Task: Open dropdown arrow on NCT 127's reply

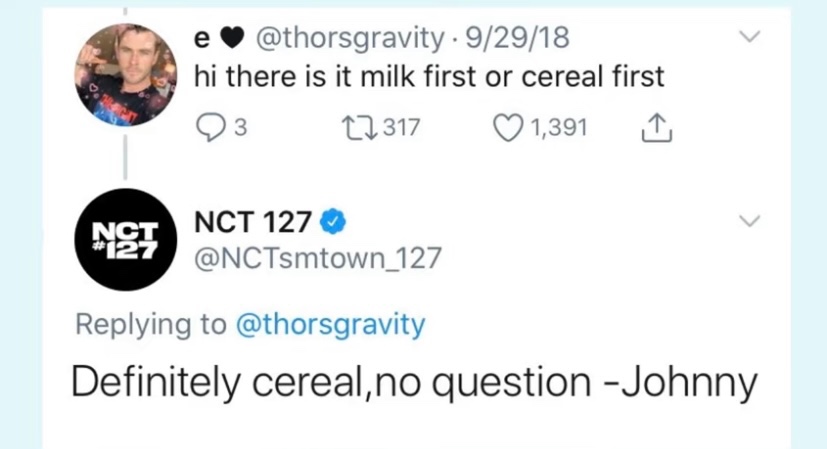Action: (748, 220)
